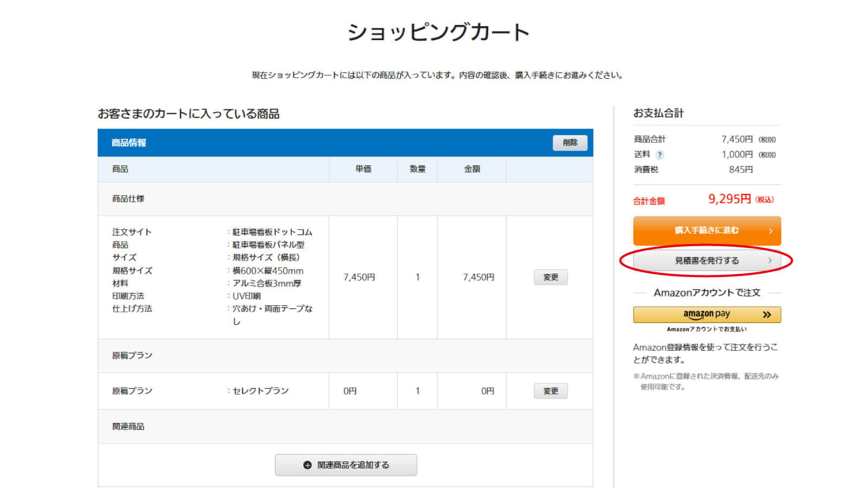Screen dimensions: 868x488
Task: Click お支払合計 heading
Action: 659,113
